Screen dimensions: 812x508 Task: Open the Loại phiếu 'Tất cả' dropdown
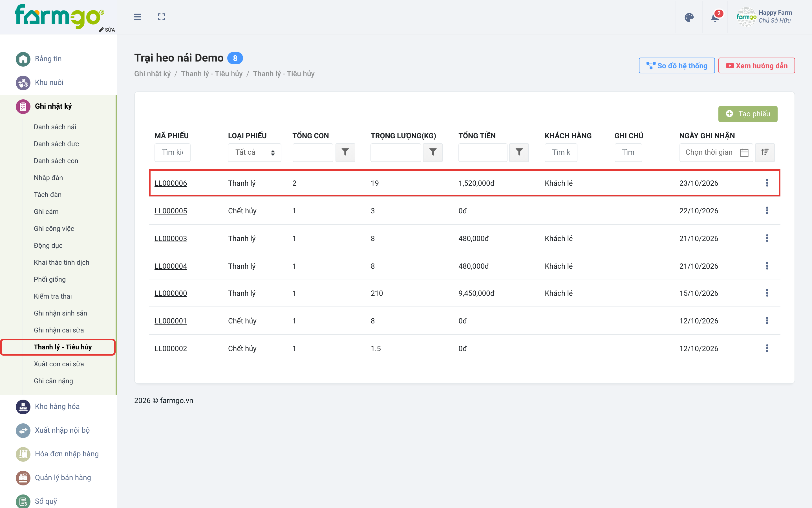point(254,152)
